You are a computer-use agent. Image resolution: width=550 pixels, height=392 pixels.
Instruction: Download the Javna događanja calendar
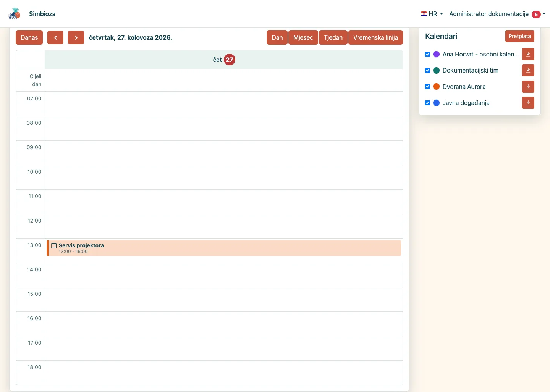[x=528, y=103]
